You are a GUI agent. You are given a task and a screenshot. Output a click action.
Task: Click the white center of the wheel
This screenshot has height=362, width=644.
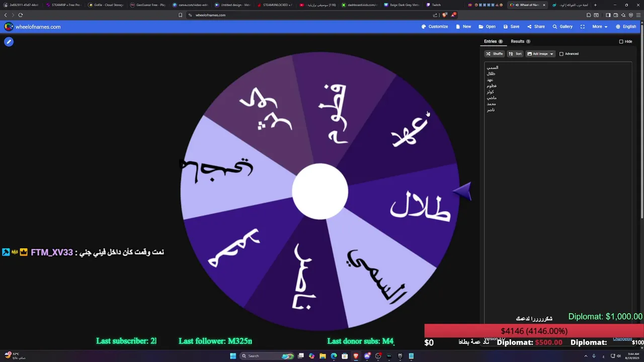[320, 192]
